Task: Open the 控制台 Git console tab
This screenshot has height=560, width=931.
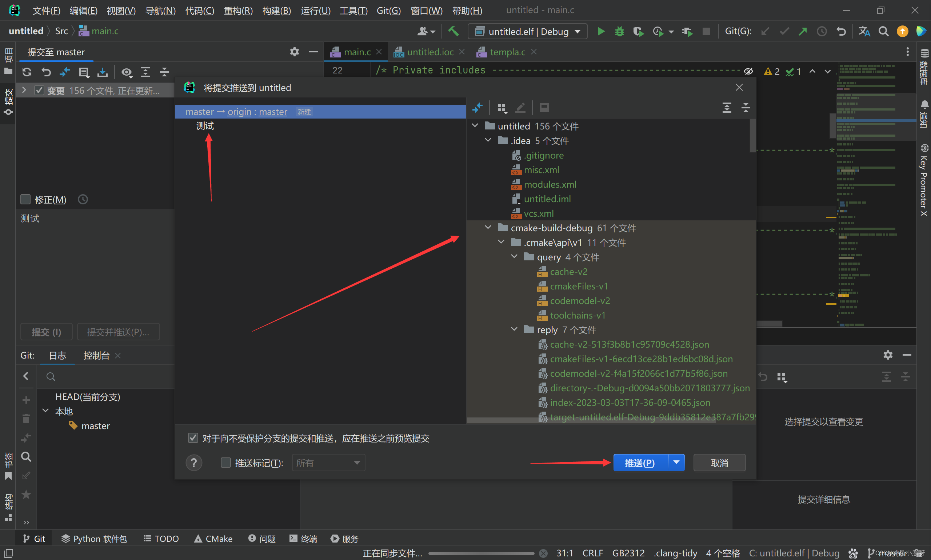Action: click(x=96, y=356)
